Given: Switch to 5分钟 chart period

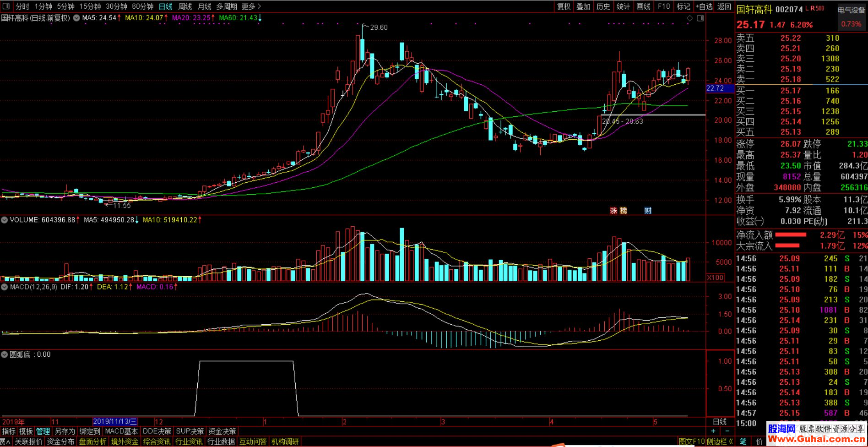Looking at the screenshot, I should coord(66,6).
